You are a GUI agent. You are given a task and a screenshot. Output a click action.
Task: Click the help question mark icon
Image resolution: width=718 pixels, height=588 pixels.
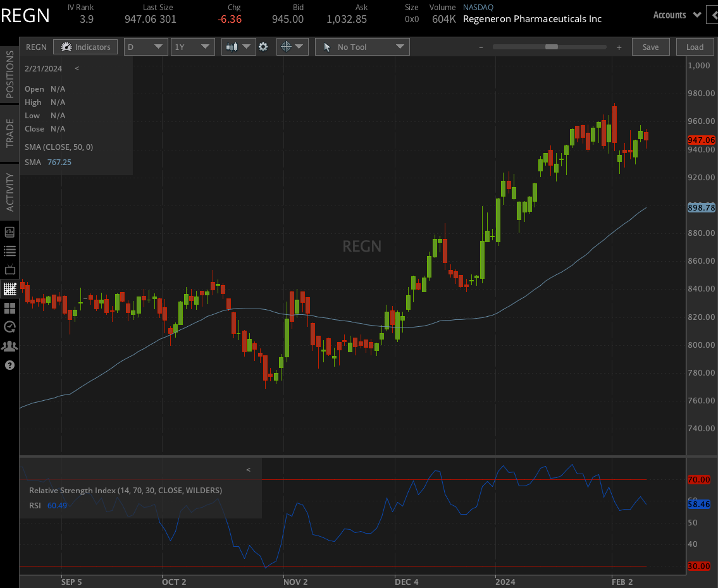click(9, 365)
